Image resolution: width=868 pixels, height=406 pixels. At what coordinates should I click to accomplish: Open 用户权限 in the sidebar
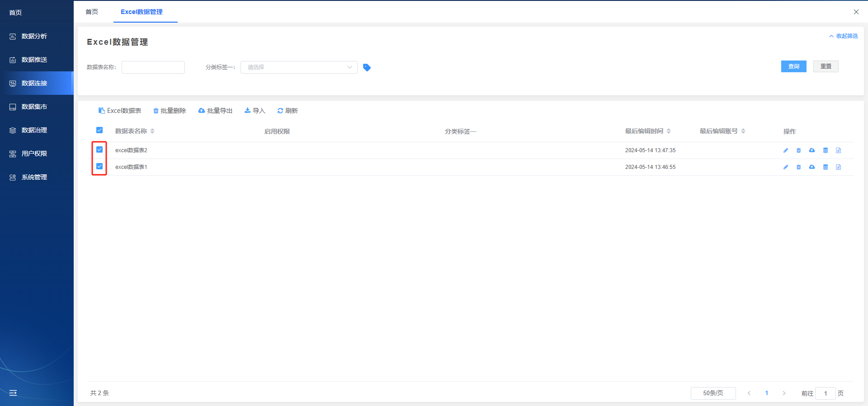coord(37,154)
